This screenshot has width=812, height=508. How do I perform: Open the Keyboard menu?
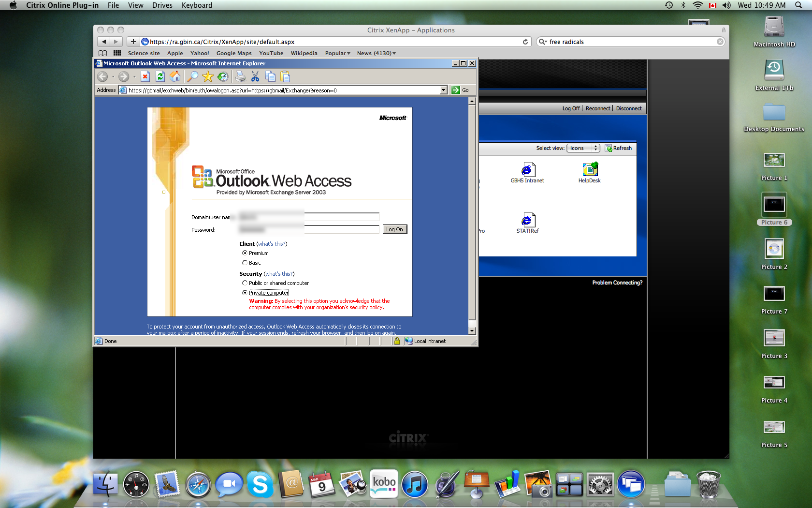pos(197,5)
